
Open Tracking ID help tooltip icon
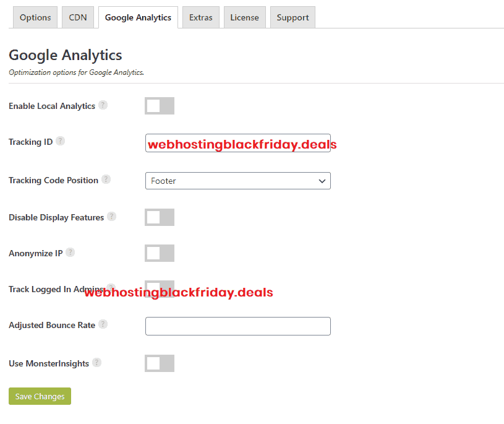pyautogui.click(x=60, y=141)
